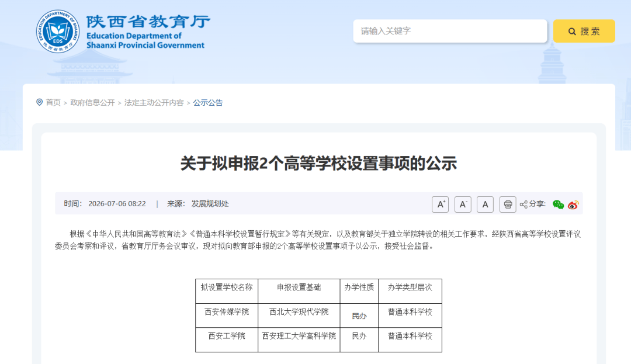Open 政府信息公开 breadcrumb link
631x364 pixels.
click(92, 103)
